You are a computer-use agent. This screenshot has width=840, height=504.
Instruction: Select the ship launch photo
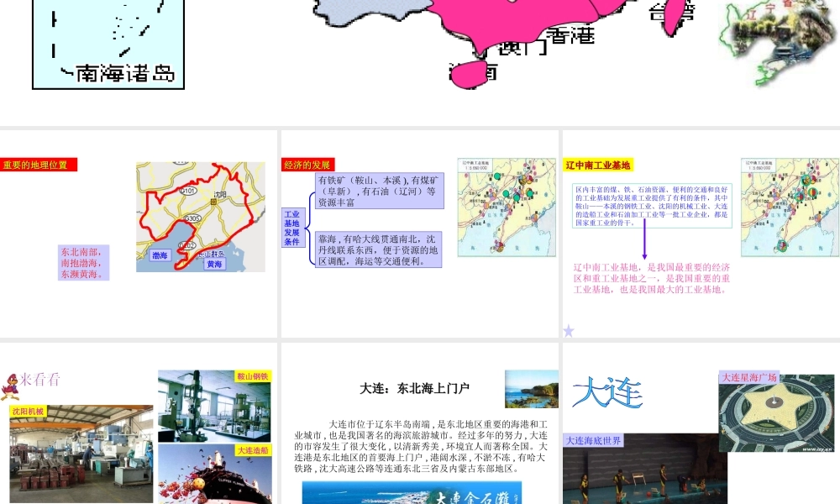point(215,474)
